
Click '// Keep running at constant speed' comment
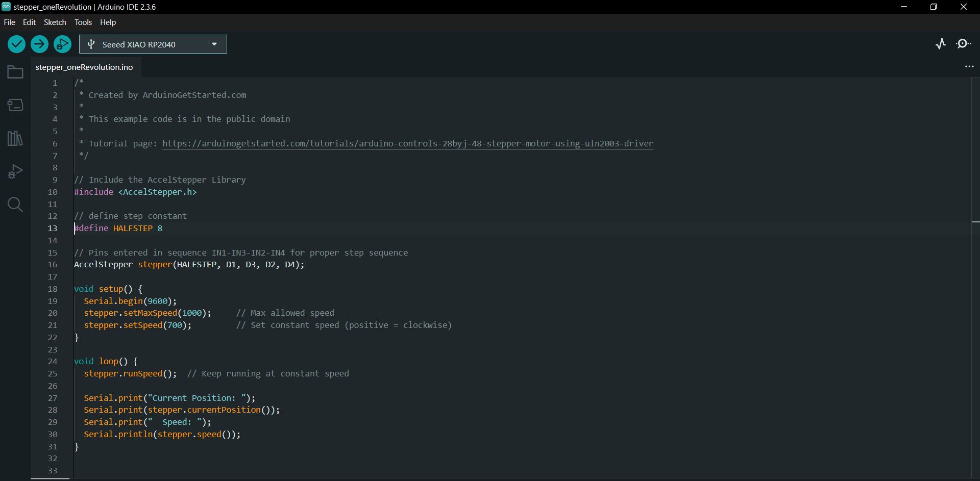(x=268, y=373)
